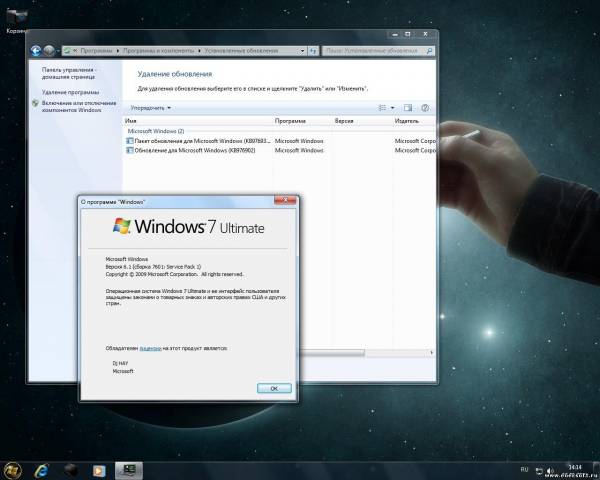
Task: Select the Обновление для Microsoft Windows (KB976902) row
Action: point(280,150)
